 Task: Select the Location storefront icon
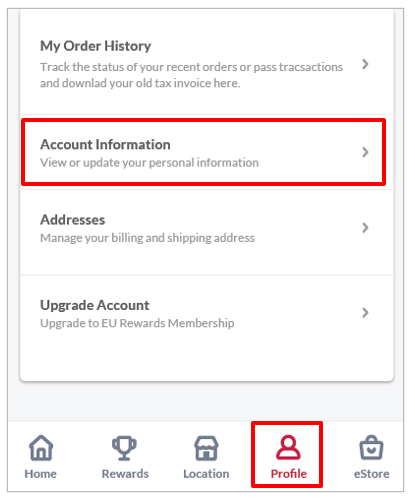click(206, 448)
